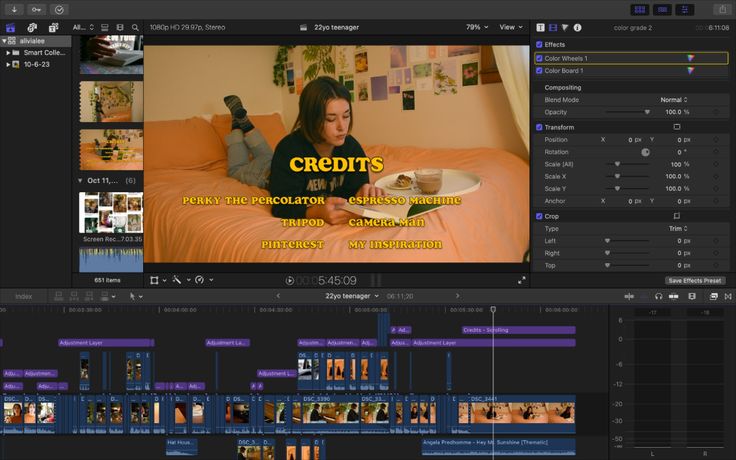736x460 pixels.
Task: Toggle browser clip appearance icon
Action: [x=105, y=28]
